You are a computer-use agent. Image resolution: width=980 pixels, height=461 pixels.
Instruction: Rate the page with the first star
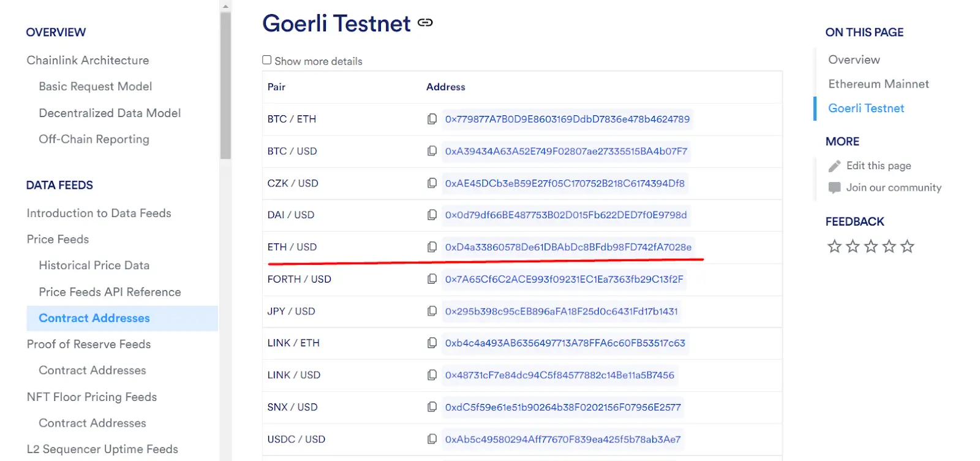[834, 246]
